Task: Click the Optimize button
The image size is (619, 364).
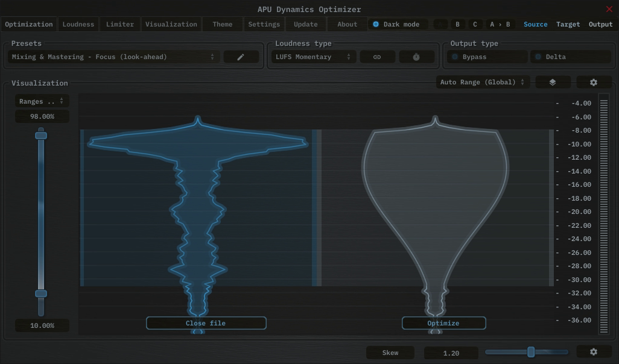Action: [443, 323]
